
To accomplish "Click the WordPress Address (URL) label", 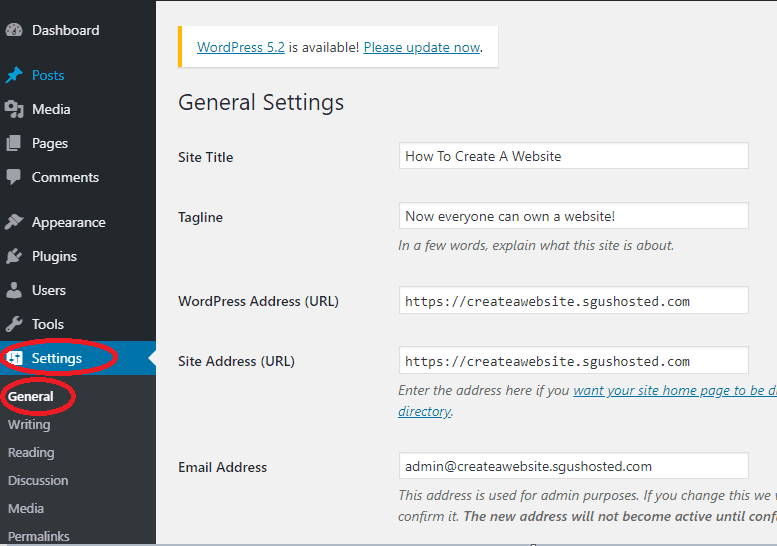I will pos(258,301).
